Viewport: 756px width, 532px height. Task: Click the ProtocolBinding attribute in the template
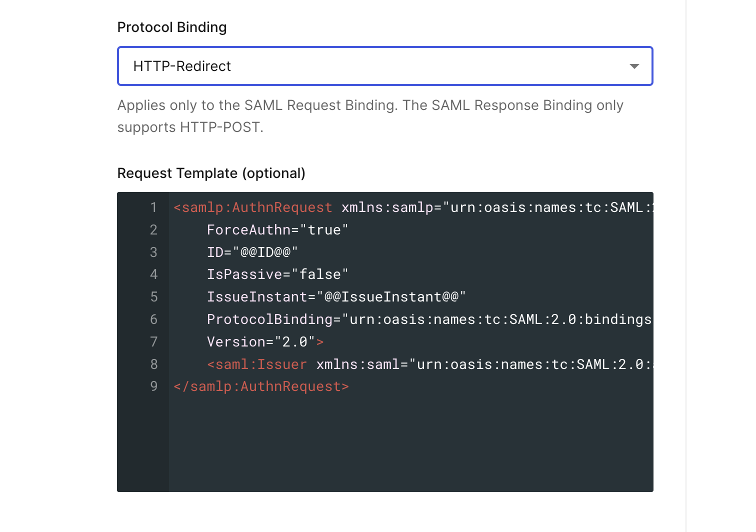click(270, 319)
